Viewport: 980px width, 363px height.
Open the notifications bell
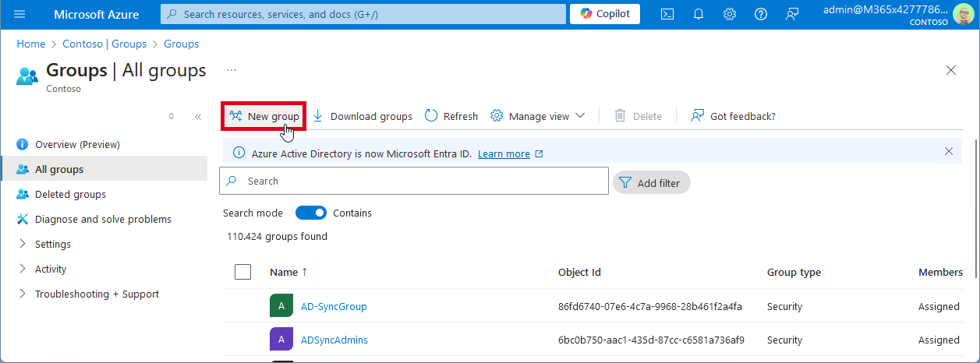[x=699, y=14]
